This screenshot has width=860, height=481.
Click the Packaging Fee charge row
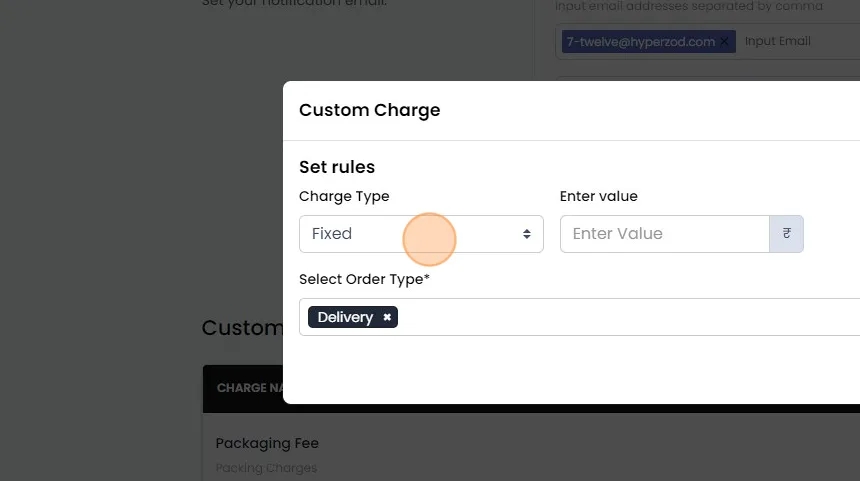[267, 443]
